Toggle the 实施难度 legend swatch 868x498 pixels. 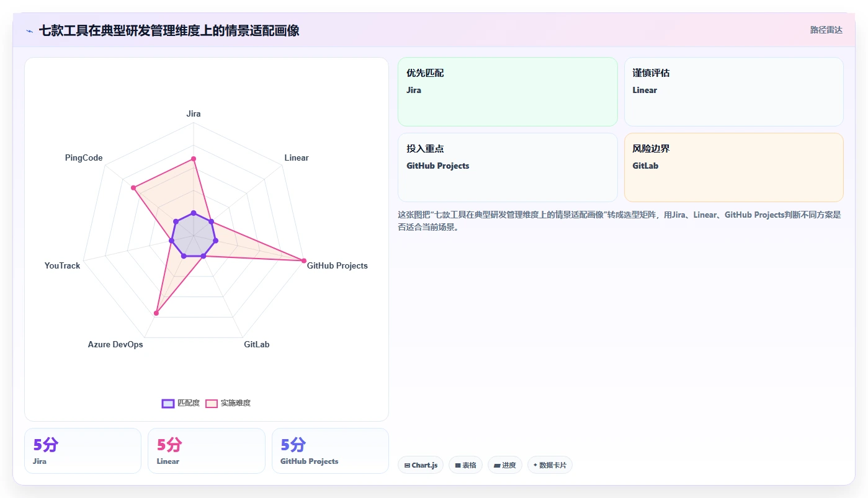pos(212,403)
